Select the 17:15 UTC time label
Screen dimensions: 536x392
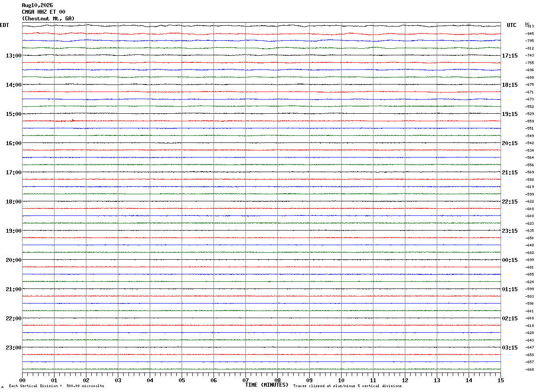(510, 56)
